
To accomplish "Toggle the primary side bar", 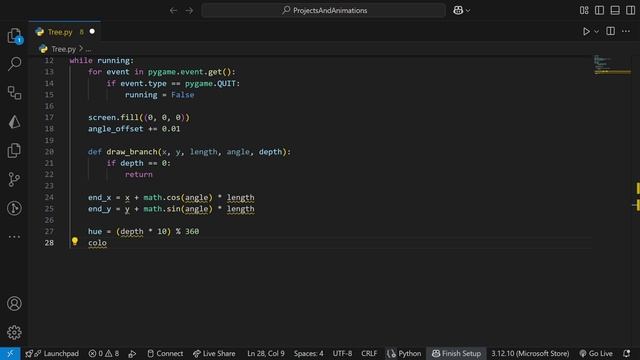I will [600, 10].
